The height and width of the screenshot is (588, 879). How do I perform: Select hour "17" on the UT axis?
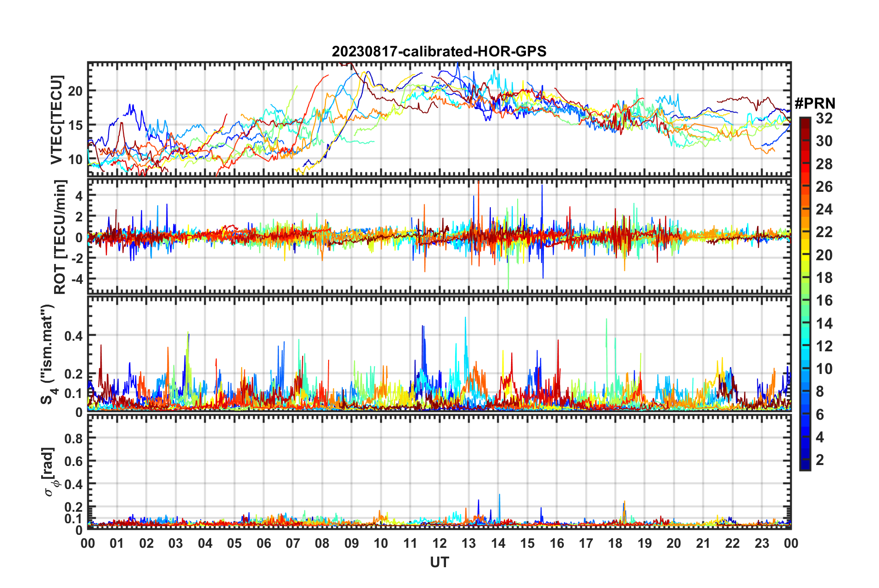(x=586, y=543)
